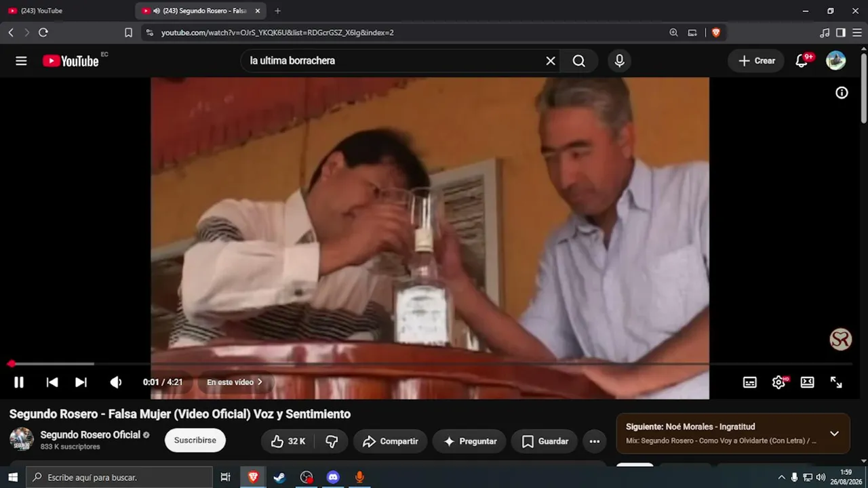Skip to the previous video
Viewport: 868px width, 488px height.
[x=52, y=382]
